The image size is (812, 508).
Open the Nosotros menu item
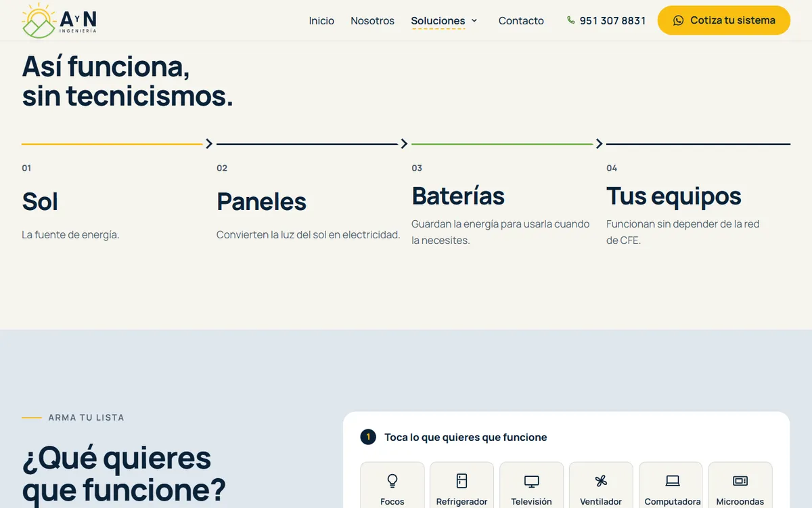(372, 20)
